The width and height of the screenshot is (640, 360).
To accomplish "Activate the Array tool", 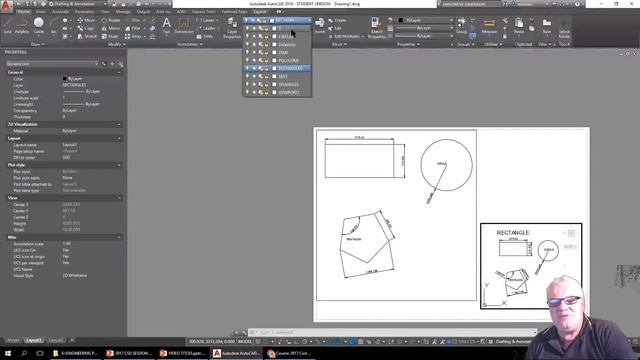I will pos(133,36).
